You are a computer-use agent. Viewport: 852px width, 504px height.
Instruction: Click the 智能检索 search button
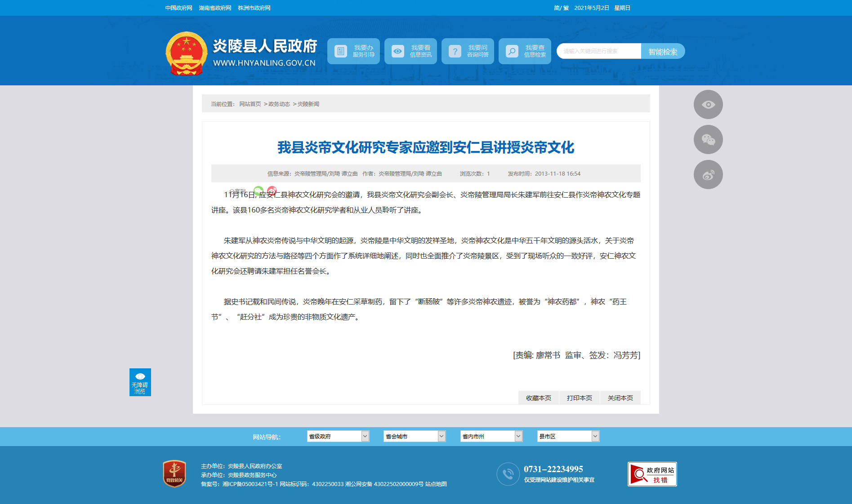pyautogui.click(x=663, y=51)
